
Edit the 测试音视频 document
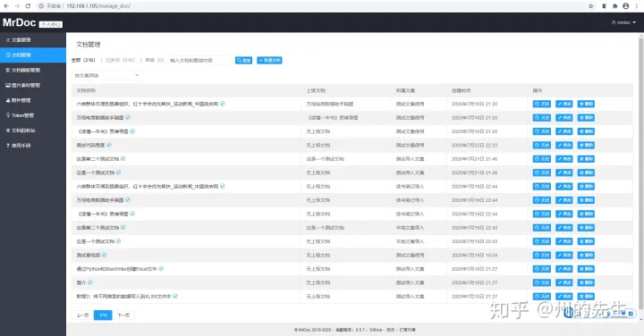[563, 256]
